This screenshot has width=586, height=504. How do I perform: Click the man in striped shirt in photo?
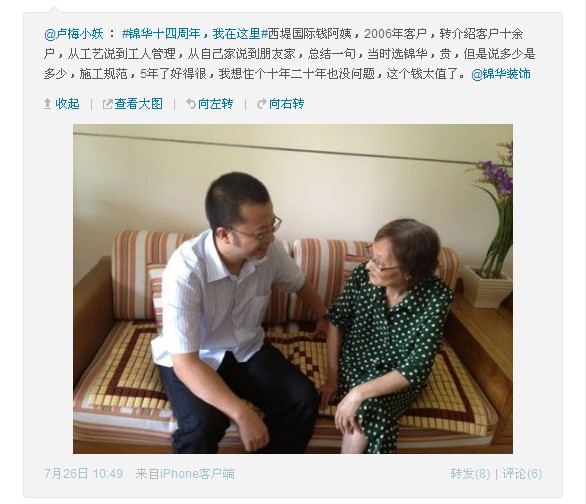pyautogui.click(x=232, y=314)
